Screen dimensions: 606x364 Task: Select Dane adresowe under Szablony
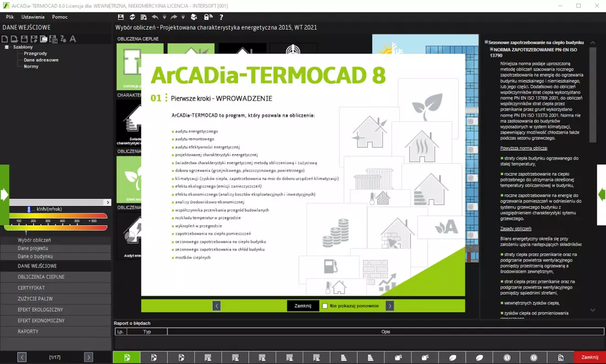tap(41, 60)
